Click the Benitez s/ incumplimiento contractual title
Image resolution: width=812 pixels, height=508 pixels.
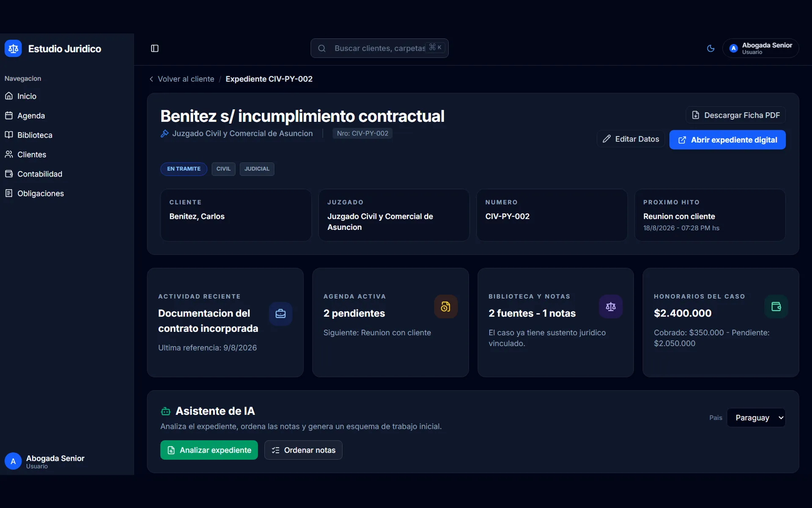(x=302, y=116)
